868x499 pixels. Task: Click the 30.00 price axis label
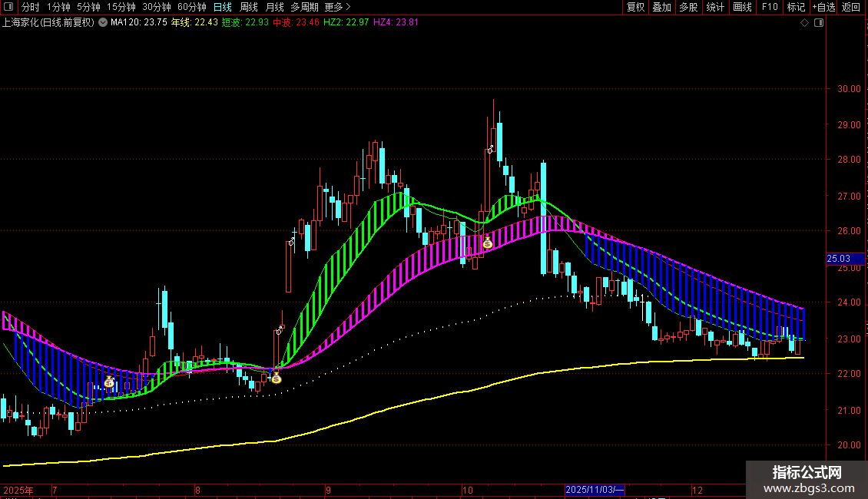849,88
